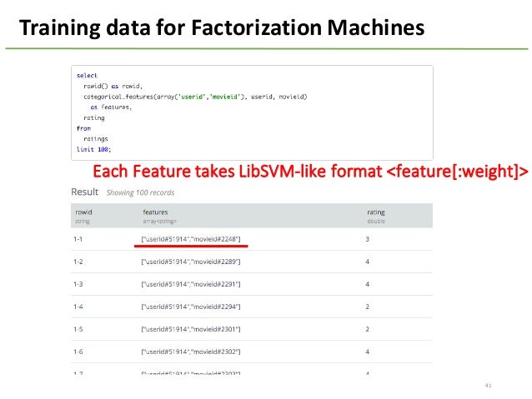Viewport: 532px width, 399px height.
Task: Select the rating value in row 1-4
Action: pos(368,307)
